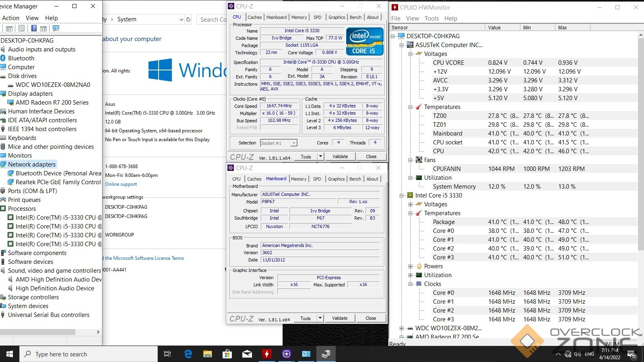Open the Online support link
This screenshot has height=362, width=644.
[x=121, y=184]
